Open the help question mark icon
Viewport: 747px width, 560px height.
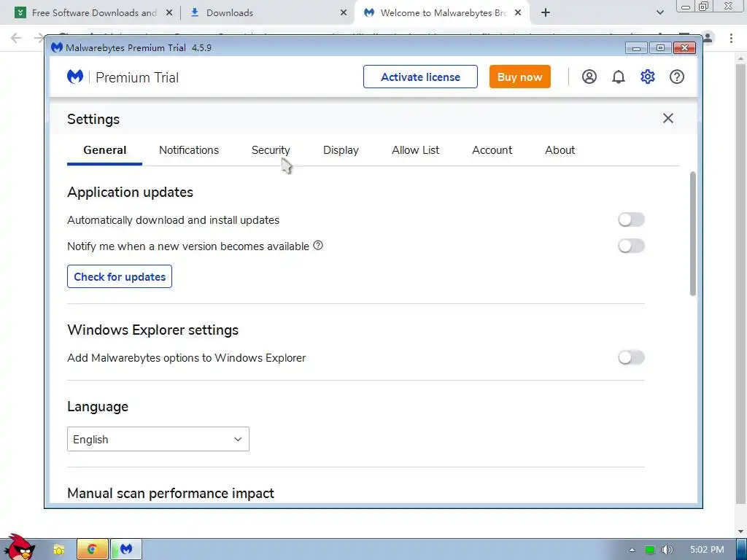point(677,77)
